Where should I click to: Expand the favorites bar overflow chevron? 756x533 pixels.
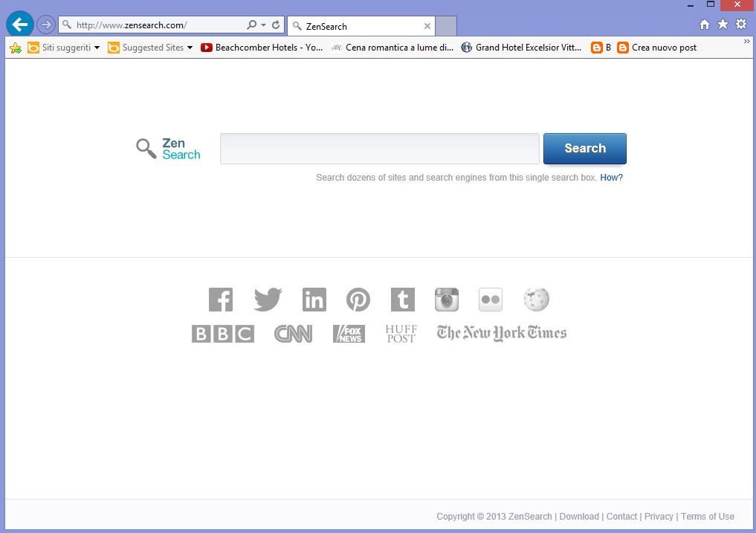pyautogui.click(x=747, y=42)
